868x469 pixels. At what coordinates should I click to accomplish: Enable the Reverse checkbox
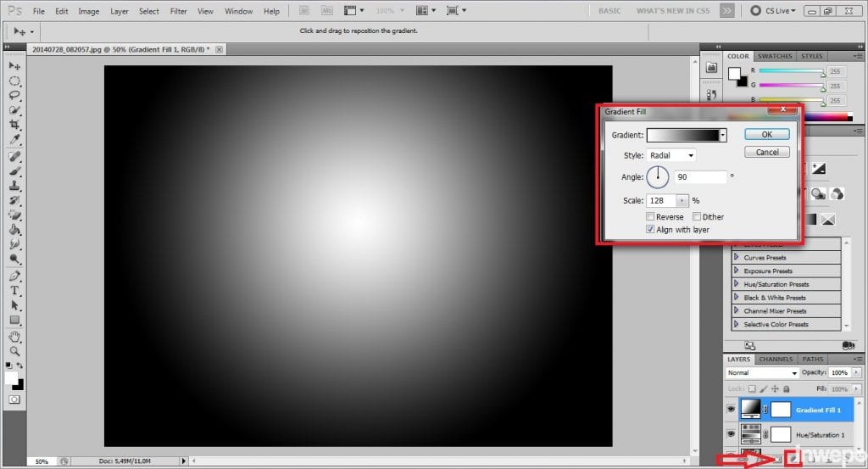(x=650, y=217)
